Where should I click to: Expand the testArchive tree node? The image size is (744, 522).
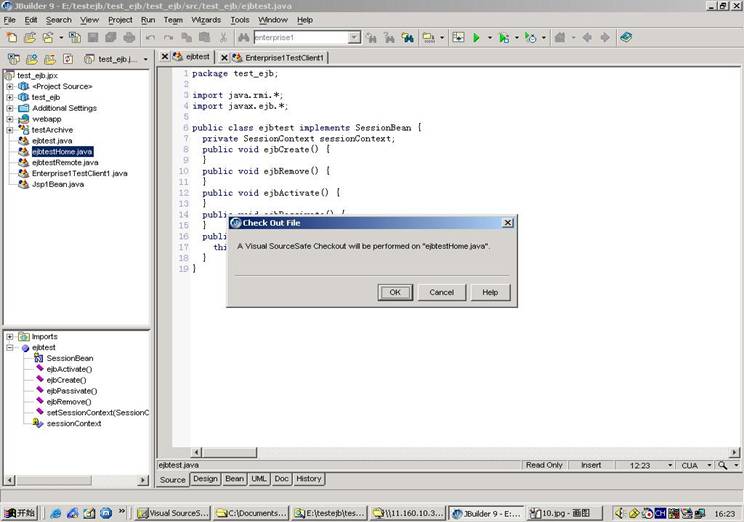click(x=9, y=130)
